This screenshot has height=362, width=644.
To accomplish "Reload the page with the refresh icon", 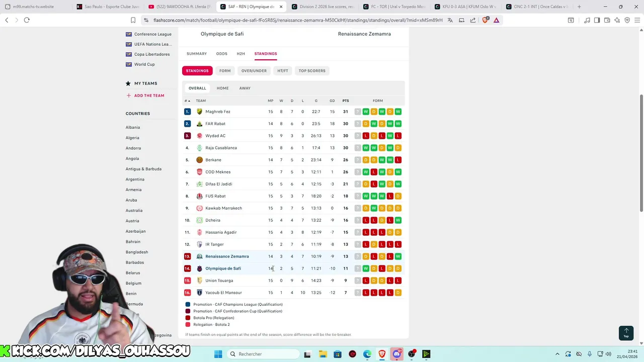I will pos(27,20).
